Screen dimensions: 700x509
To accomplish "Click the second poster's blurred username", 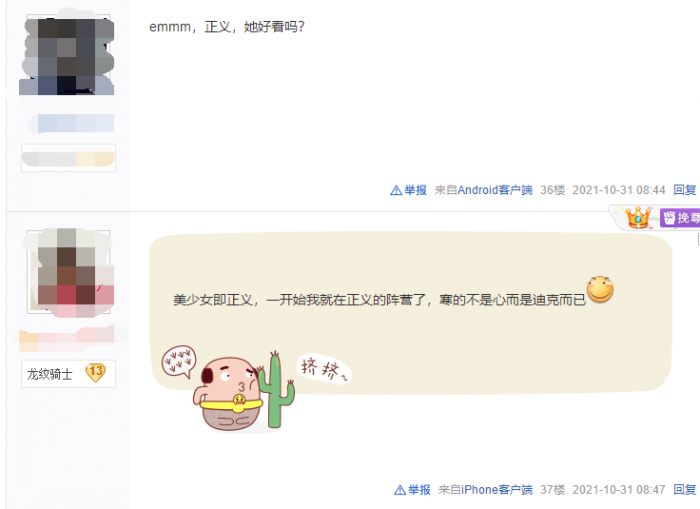I will [67, 338].
